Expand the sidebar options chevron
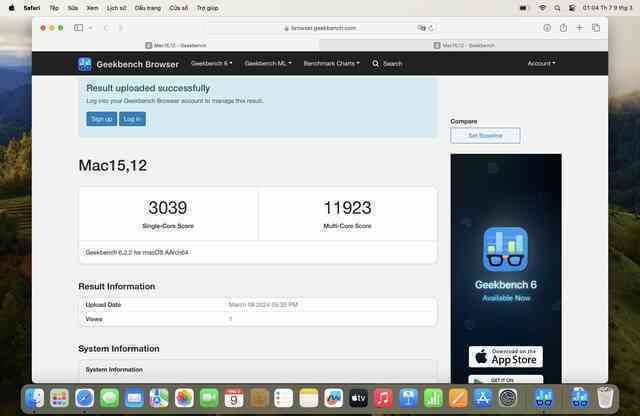640x416 pixels. click(90, 28)
